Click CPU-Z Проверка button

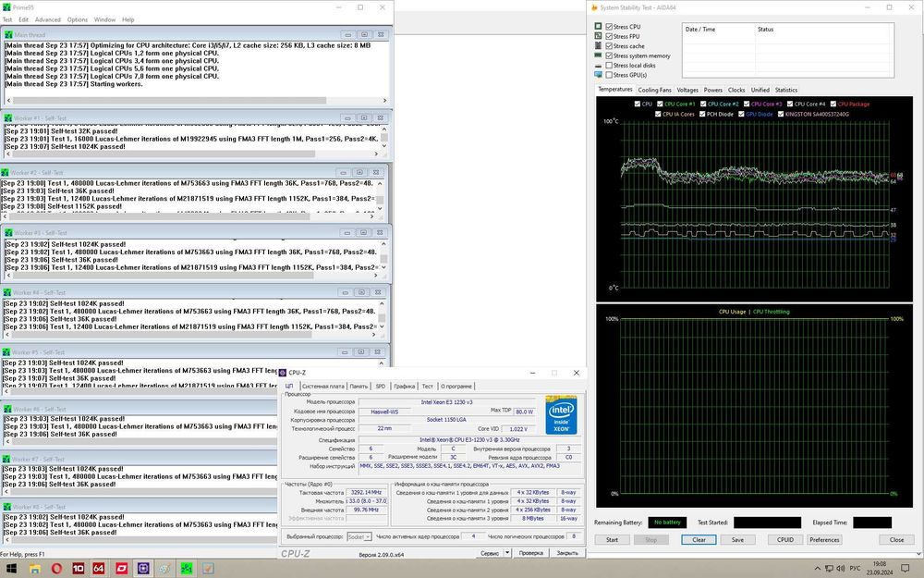coord(531,553)
